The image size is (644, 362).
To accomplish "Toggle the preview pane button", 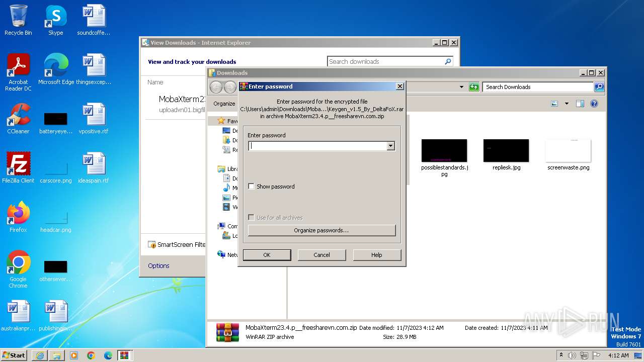I will coord(580,104).
